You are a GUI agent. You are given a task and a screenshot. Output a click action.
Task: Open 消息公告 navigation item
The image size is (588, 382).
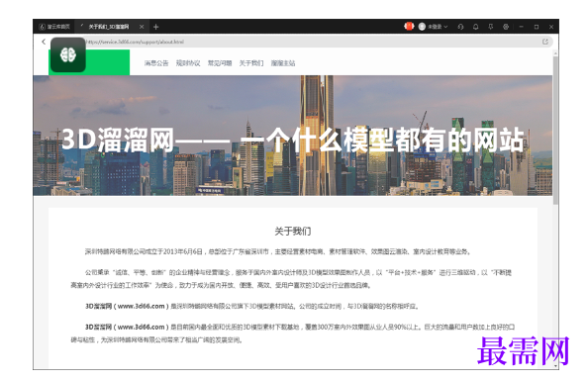(x=156, y=63)
